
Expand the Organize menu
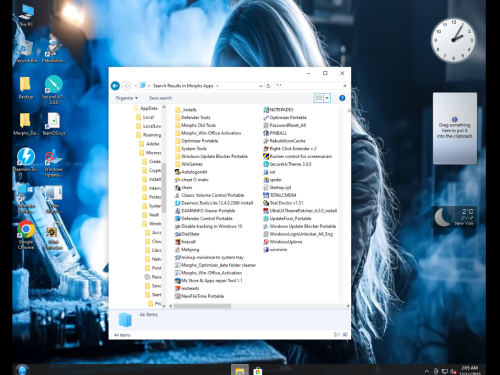point(127,98)
